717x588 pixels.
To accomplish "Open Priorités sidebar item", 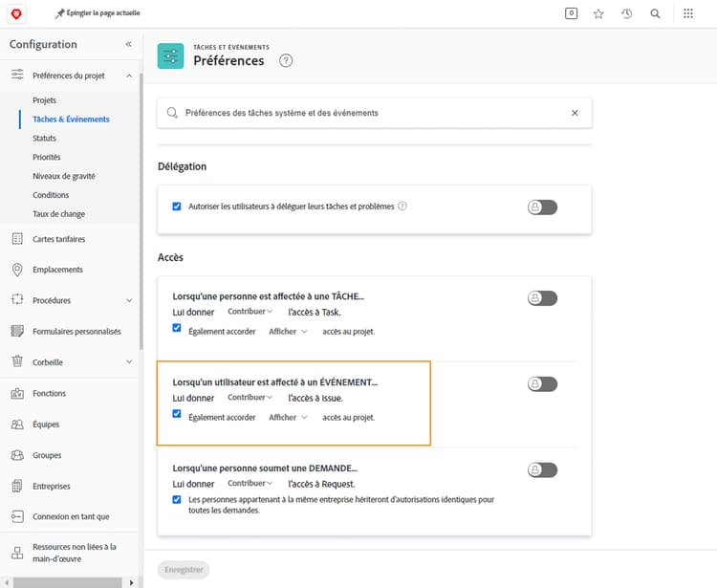I will [47, 158].
